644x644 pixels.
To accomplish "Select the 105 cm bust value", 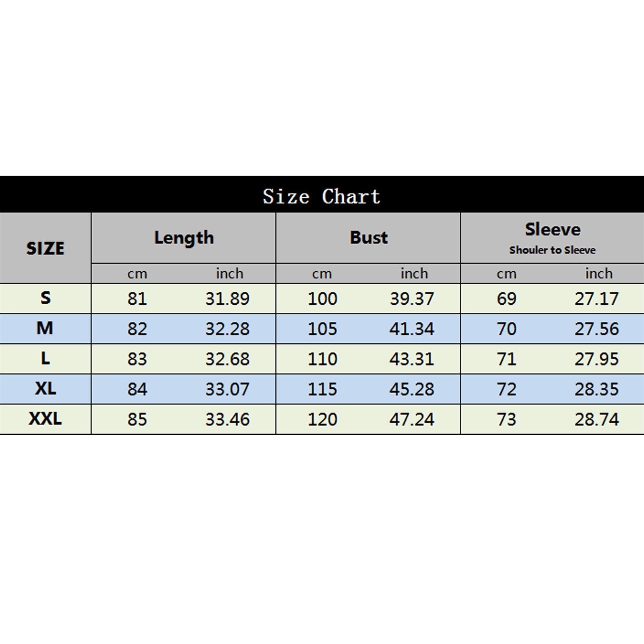I will 322,329.
